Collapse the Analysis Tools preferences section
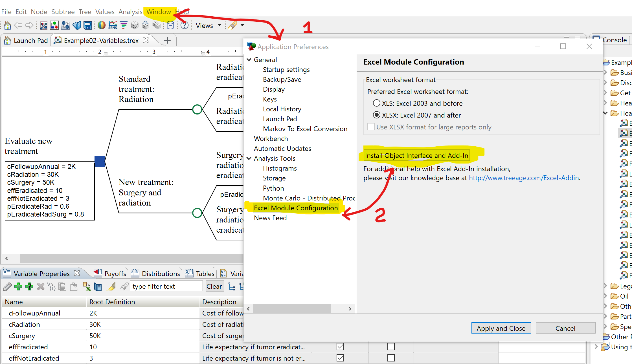 [249, 158]
